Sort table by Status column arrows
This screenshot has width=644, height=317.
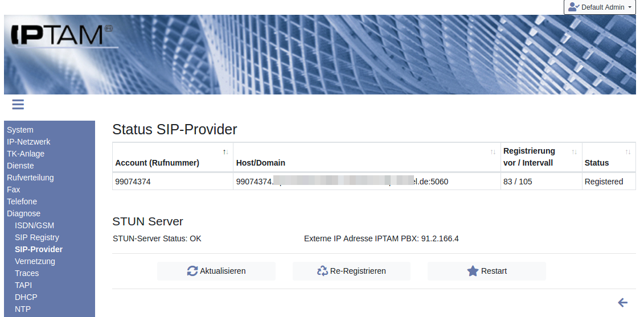[628, 152]
